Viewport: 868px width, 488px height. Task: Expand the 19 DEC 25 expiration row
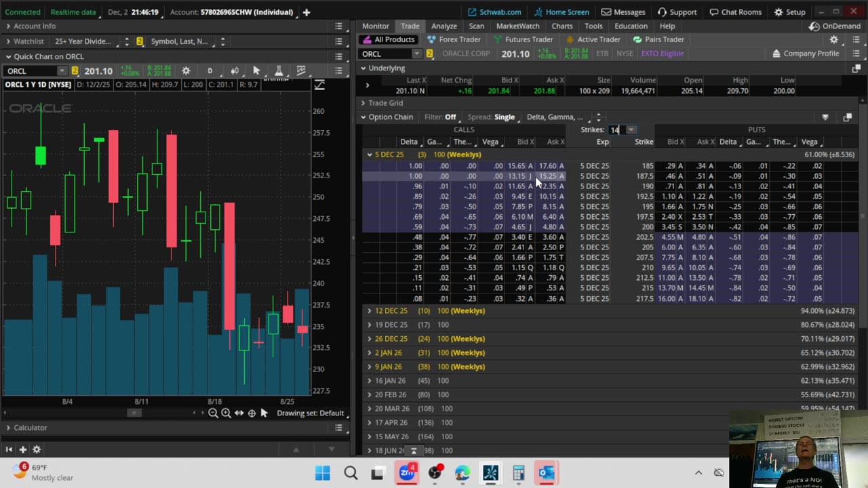click(370, 325)
